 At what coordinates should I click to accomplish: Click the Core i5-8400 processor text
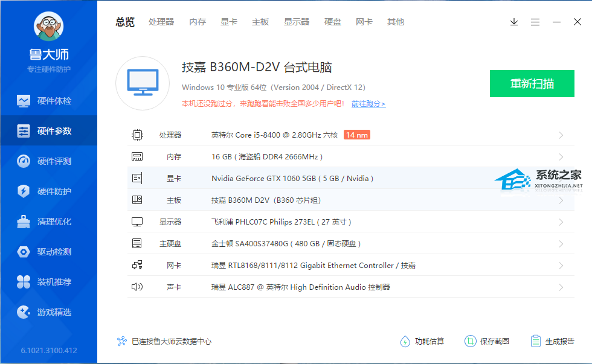point(274,135)
